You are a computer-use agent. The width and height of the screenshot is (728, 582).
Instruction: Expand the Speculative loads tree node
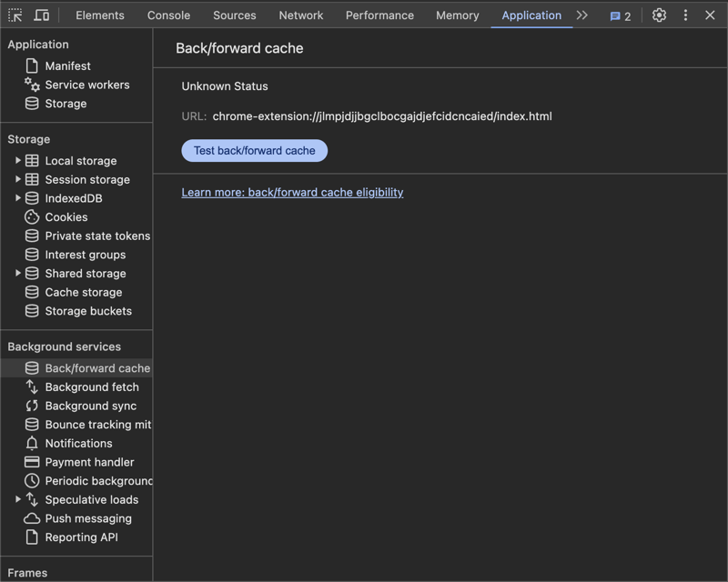(17, 499)
